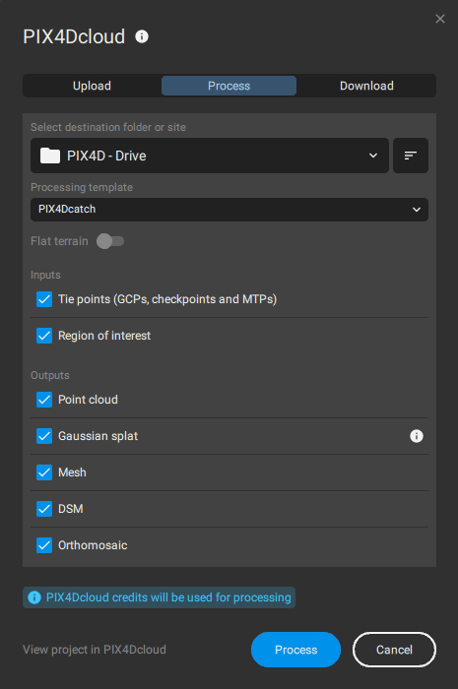Click the Gaussian splat info icon

point(416,436)
